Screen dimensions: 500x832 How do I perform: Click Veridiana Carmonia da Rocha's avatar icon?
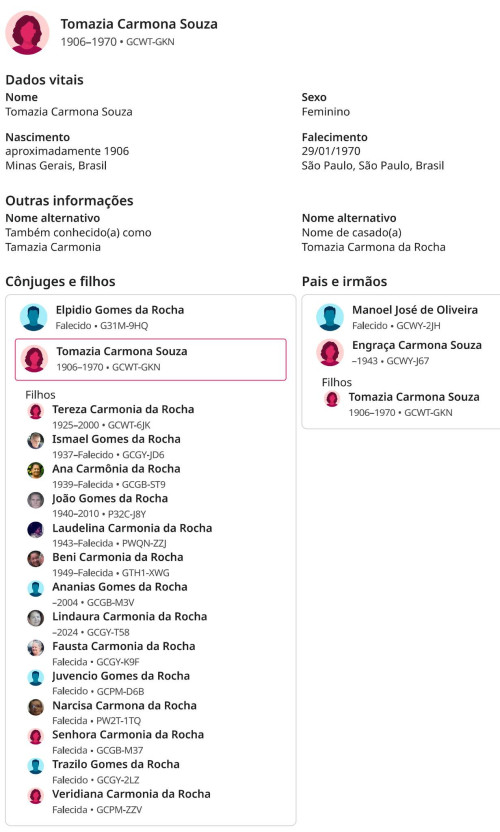(x=36, y=795)
